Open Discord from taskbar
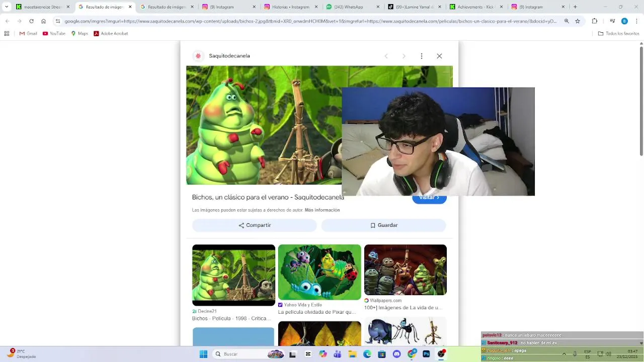This screenshot has width=644, height=362. pos(396,354)
